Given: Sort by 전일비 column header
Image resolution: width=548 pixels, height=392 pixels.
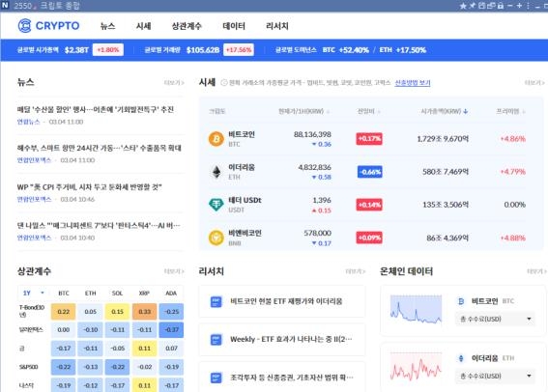Looking at the screenshot, I should point(368,111).
